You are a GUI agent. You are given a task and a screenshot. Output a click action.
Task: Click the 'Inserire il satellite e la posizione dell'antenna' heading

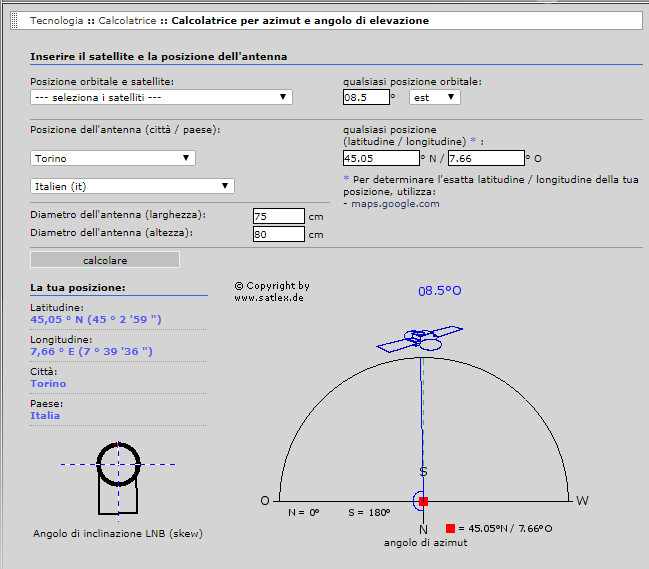pyautogui.click(x=159, y=56)
